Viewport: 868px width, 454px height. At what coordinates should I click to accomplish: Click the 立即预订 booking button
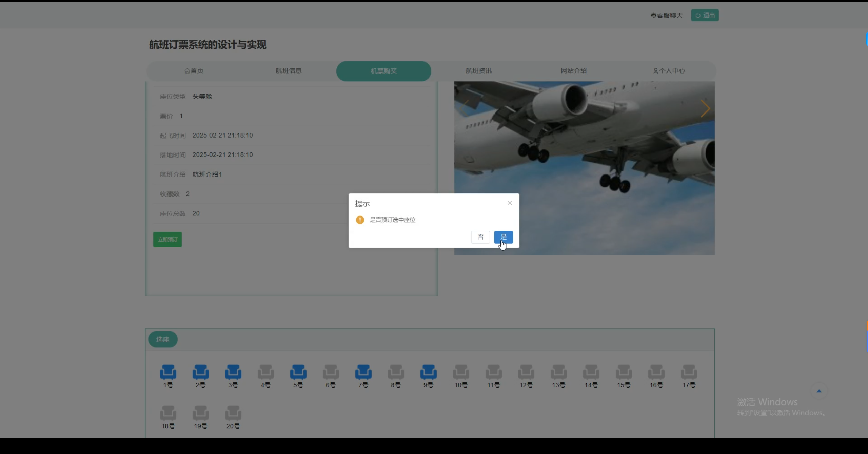pos(167,239)
